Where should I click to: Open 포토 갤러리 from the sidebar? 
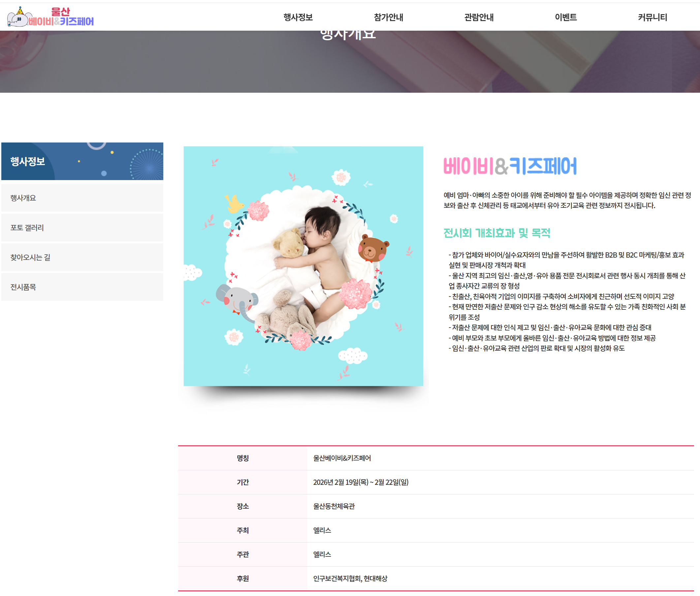point(27,228)
